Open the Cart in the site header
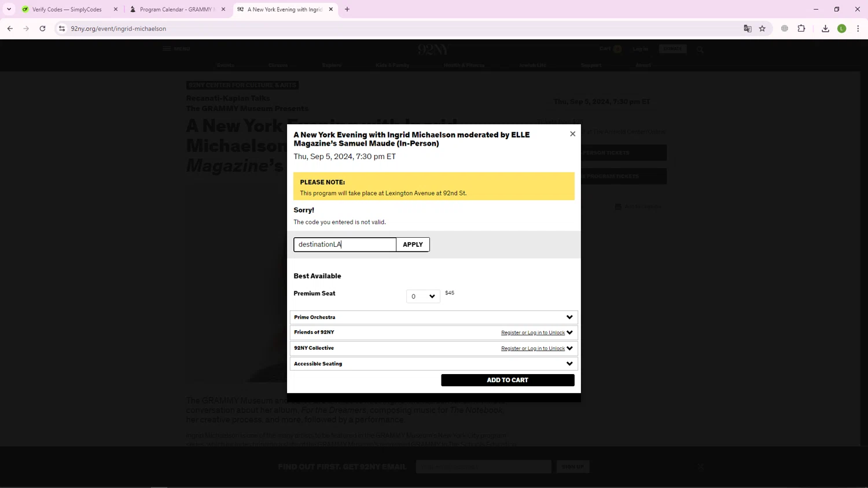The height and width of the screenshot is (488, 868). click(610, 49)
